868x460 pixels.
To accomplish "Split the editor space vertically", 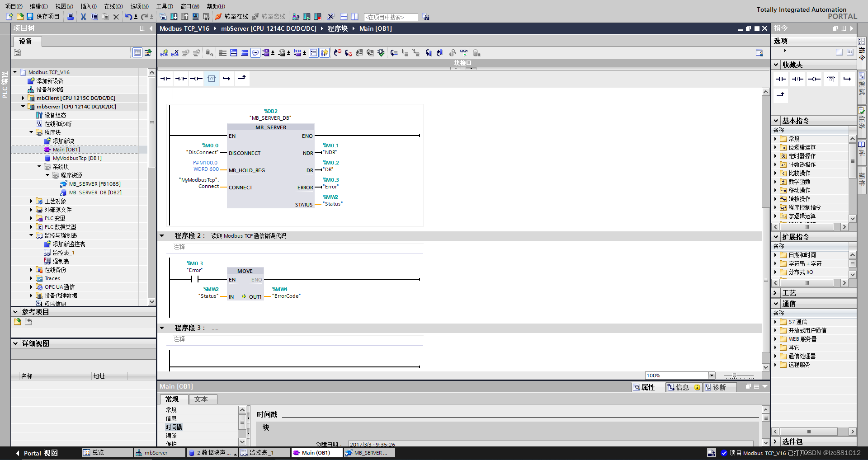I will coord(355,17).
